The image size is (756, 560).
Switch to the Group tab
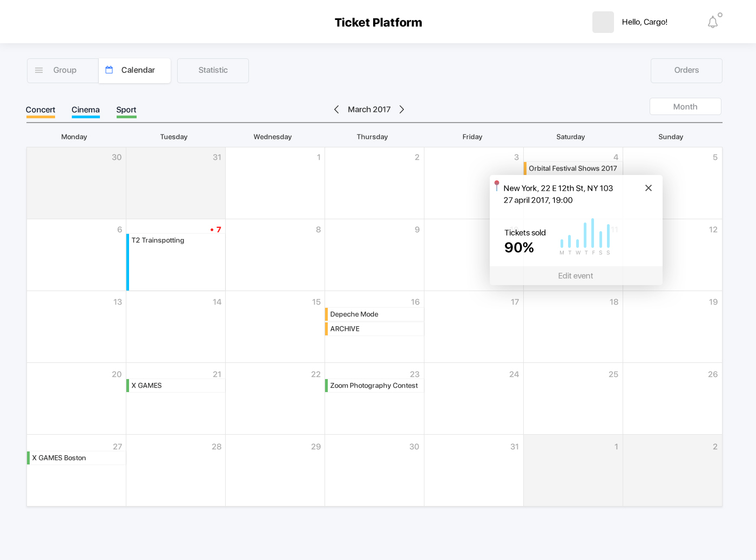(63, 71)
